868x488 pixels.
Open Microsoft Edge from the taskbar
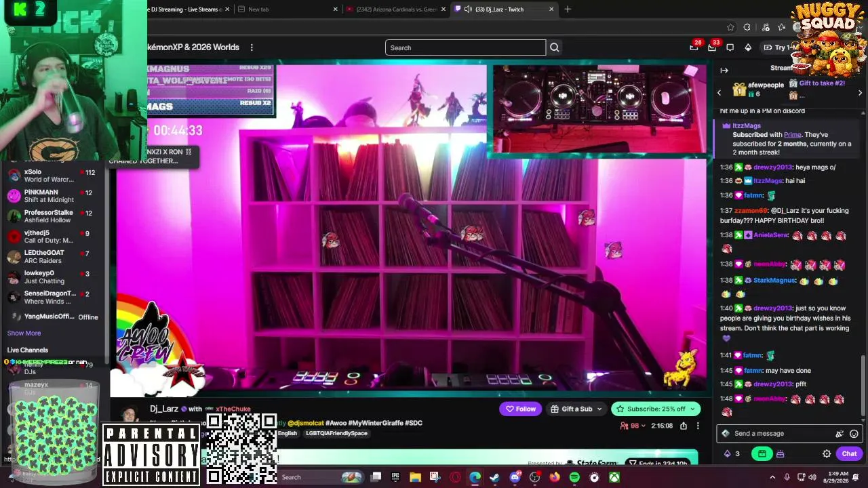tap(475, 477)
